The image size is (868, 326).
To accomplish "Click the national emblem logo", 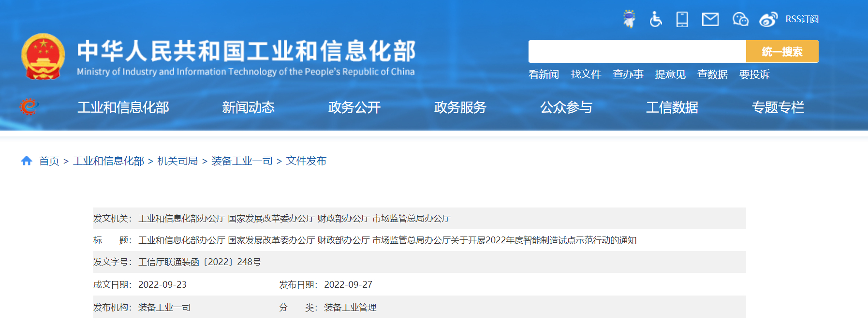I will pos(43,57).
